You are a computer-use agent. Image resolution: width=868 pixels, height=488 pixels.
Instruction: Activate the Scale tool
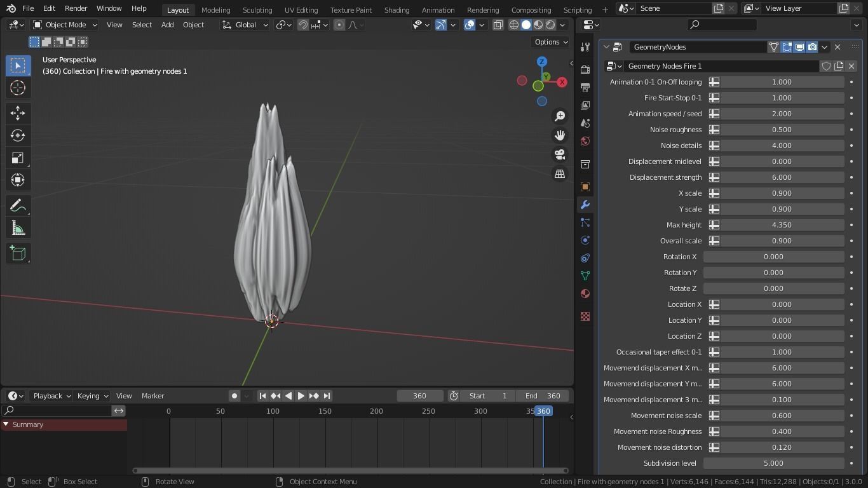pos(18,158)
